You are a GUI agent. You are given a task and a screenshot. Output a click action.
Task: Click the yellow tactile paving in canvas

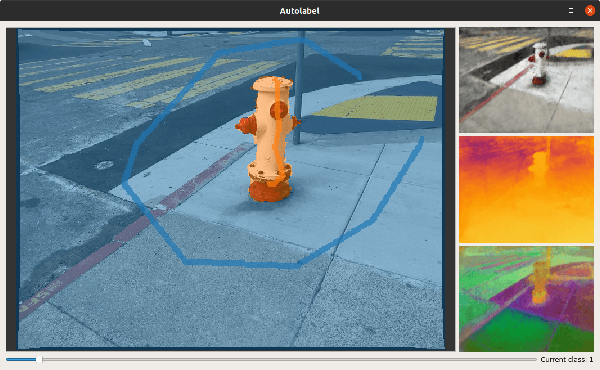point(378,108)
